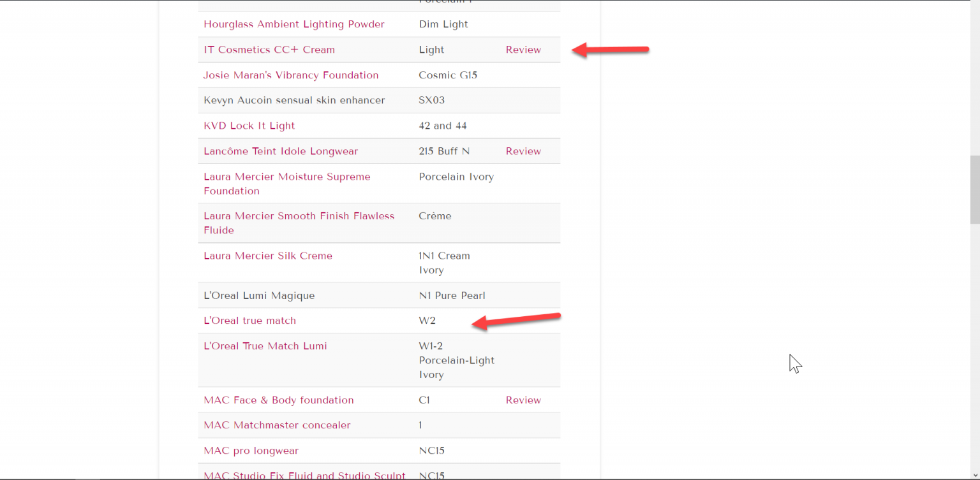The width and height of the screenshot is (980, 480).
Task: Click the Review link for Lancôme Teint Idole
Action: pos(523,151)
